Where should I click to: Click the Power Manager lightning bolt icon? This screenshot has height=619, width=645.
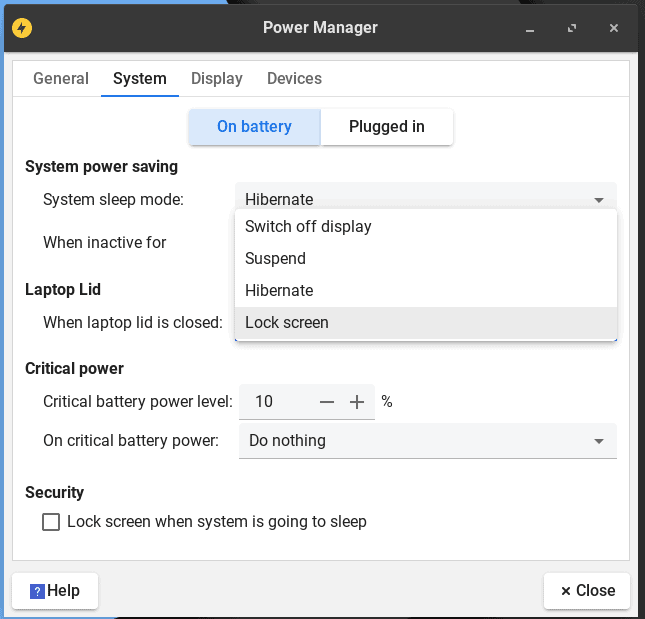[22, 27]
